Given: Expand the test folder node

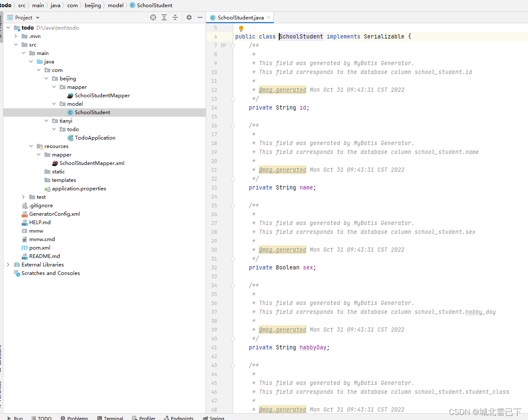Looking at the screenshot, I should (24, 197).
